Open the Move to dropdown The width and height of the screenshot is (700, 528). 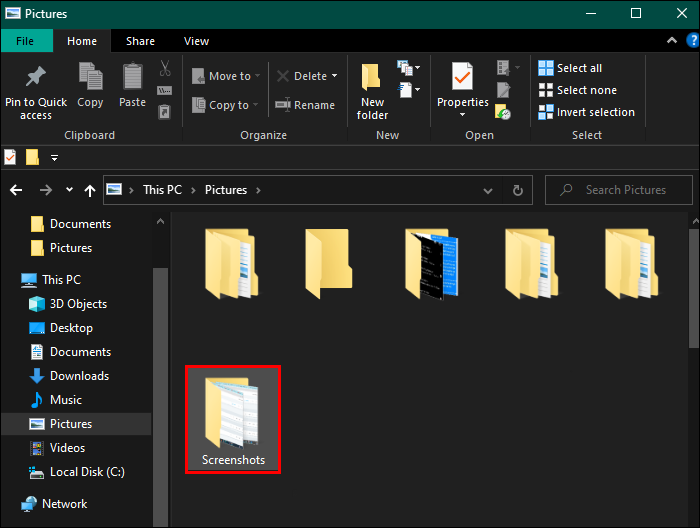pos(226,76)
